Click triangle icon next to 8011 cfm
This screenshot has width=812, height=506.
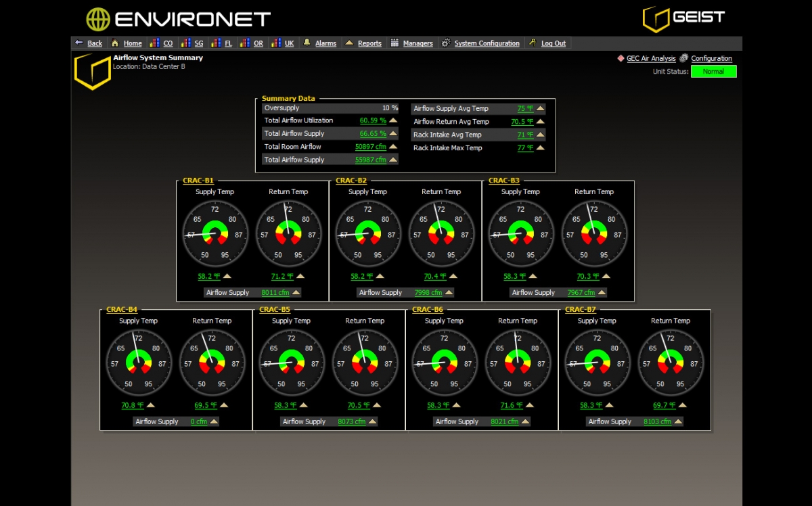pyautogui.click(x=295, y=292)
